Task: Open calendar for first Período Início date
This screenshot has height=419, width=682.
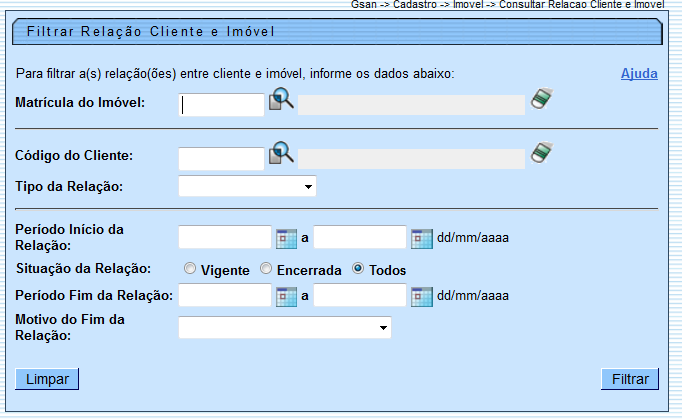Action: pos(286,238)
